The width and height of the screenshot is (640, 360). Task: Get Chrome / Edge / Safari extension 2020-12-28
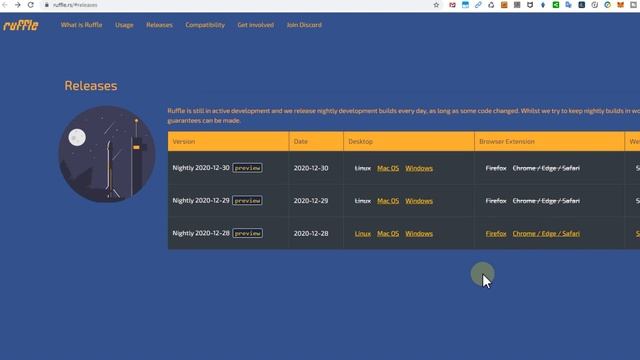[546, 233]
